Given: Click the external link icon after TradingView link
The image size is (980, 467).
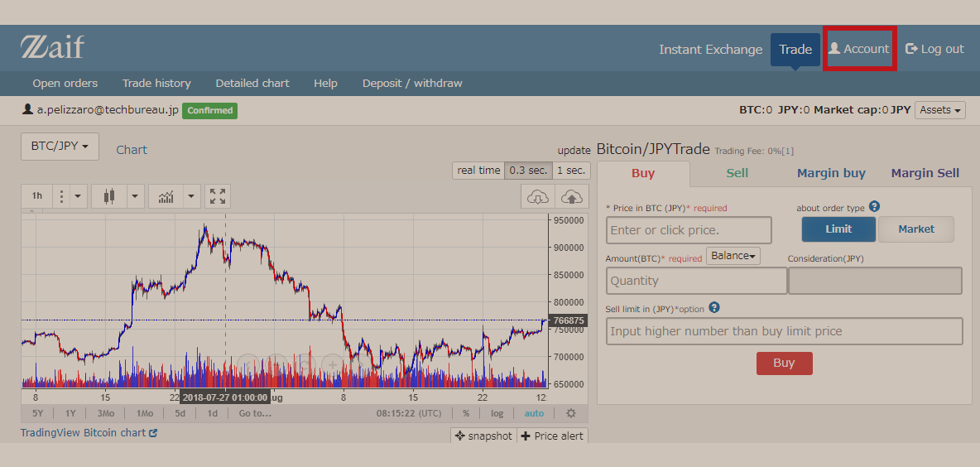Looking at the screenshot, I should (153, 432).
